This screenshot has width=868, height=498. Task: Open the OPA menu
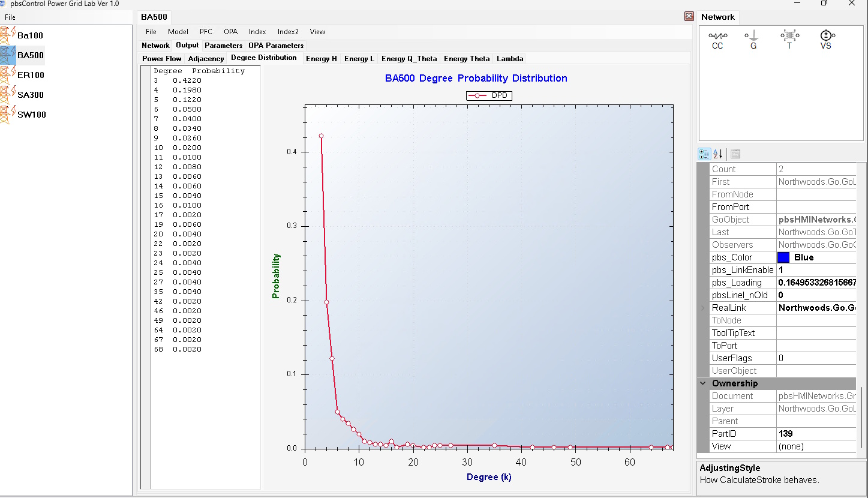tap(231, 32)
